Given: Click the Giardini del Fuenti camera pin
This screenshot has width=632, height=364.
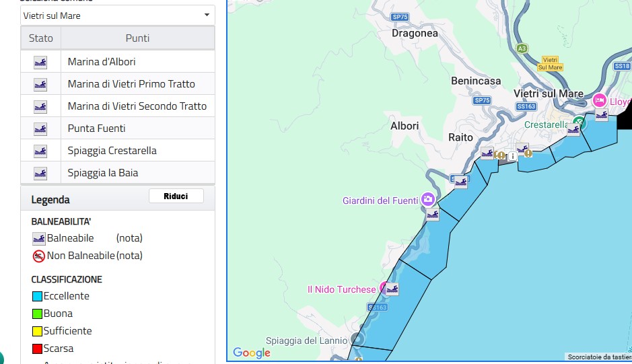Looking at the screenshot, I should [x=427, y=198].
